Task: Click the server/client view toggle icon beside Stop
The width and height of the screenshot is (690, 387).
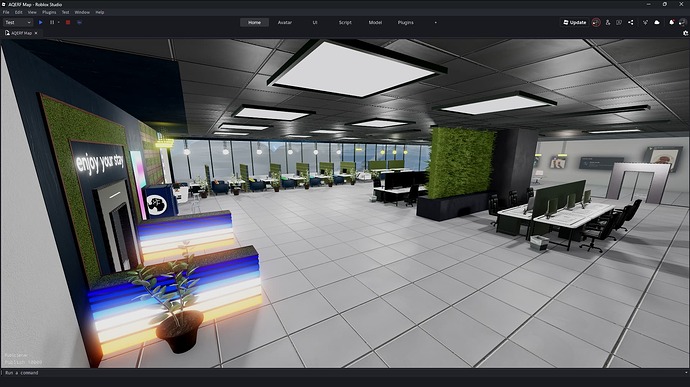Action: pyautogui.click(x=79, y=22)
